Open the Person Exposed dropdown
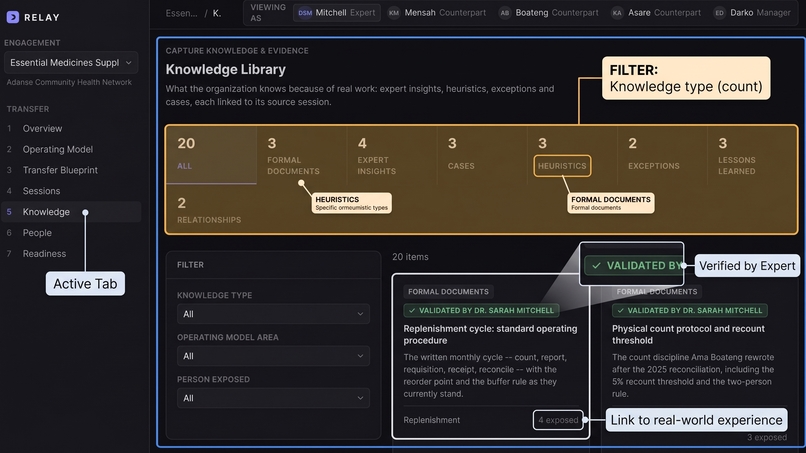Image resolution: width=806 pixels, height=453 pixels. (273, 398)
